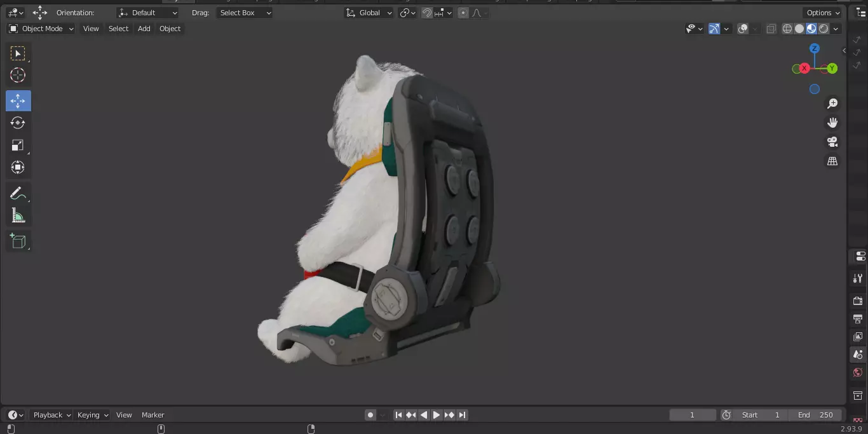Jump to the start frame
The height and width of the screenshot is (434, 868).
point(398,415)
